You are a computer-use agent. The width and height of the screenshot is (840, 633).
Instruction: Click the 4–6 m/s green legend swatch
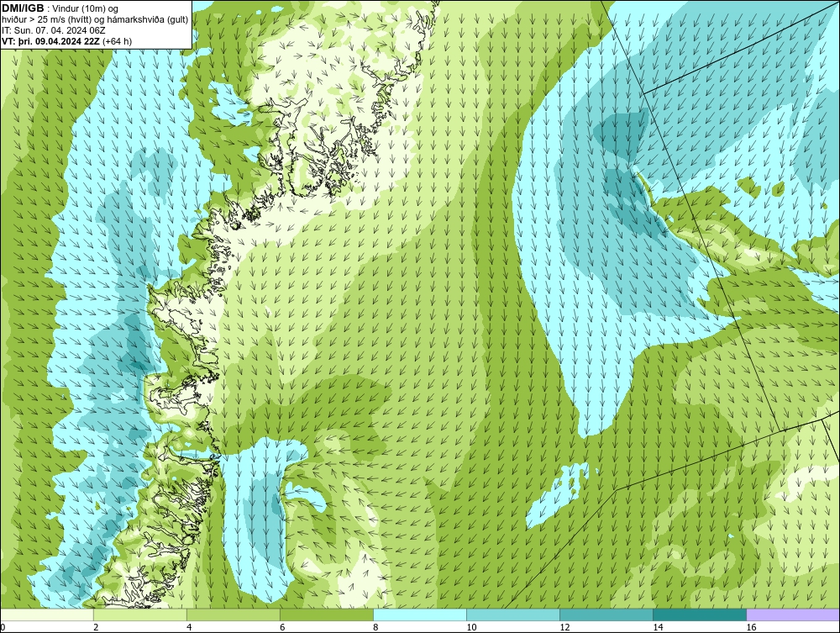tap(234, 615)
